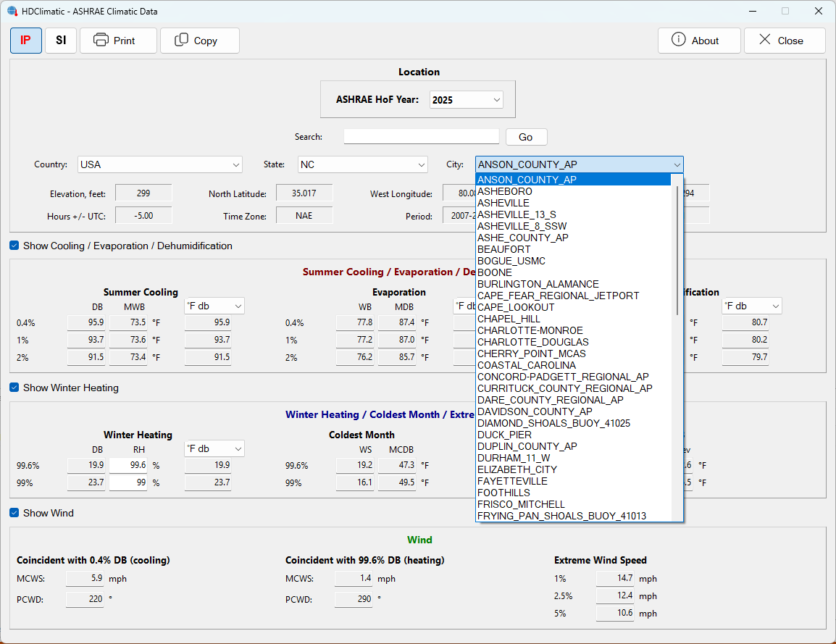Open the ASHRAE HoF Year dropdown

click(466, 100)
